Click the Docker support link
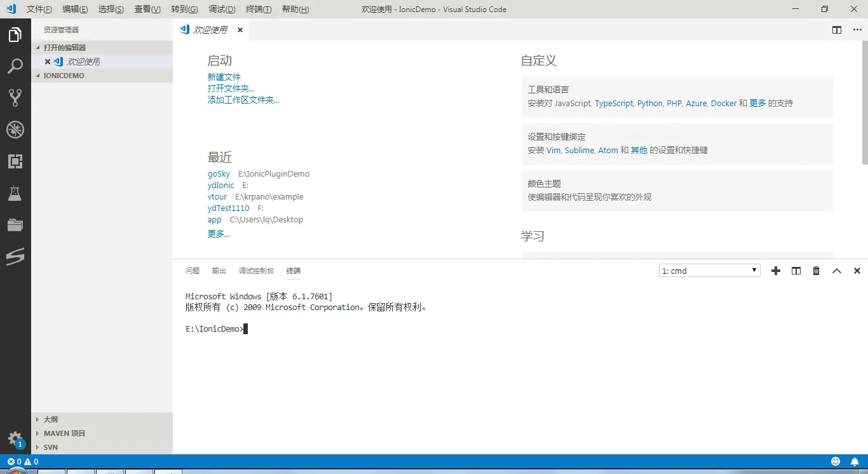The width and height of the screenshot is (868, 474). click(724, 104)
